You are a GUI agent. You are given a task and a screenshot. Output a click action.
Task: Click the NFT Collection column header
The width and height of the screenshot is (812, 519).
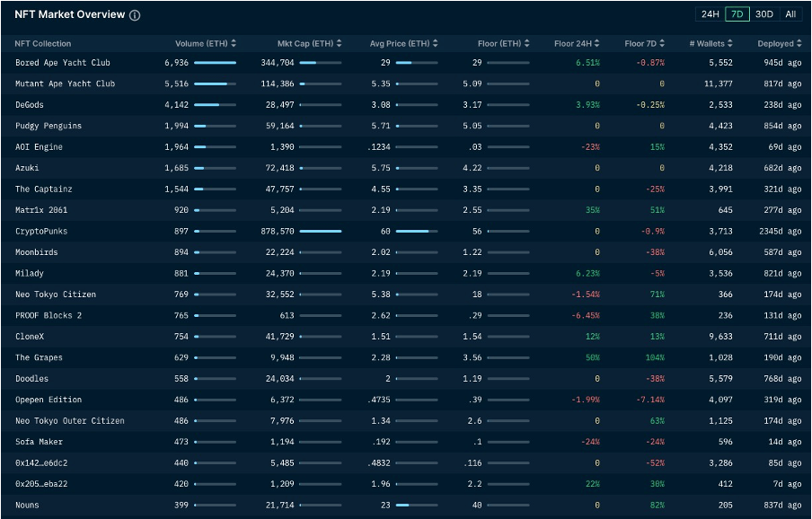pyautogui.click(x=43, y=43)
